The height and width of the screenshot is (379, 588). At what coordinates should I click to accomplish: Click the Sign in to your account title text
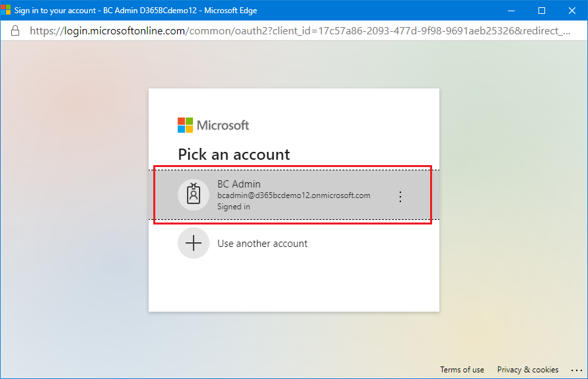pyautogui.click(x=55, y=11)
